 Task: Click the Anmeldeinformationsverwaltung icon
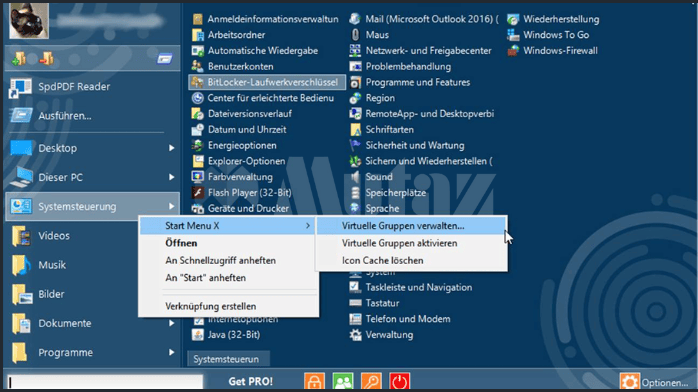click(198, 19)
